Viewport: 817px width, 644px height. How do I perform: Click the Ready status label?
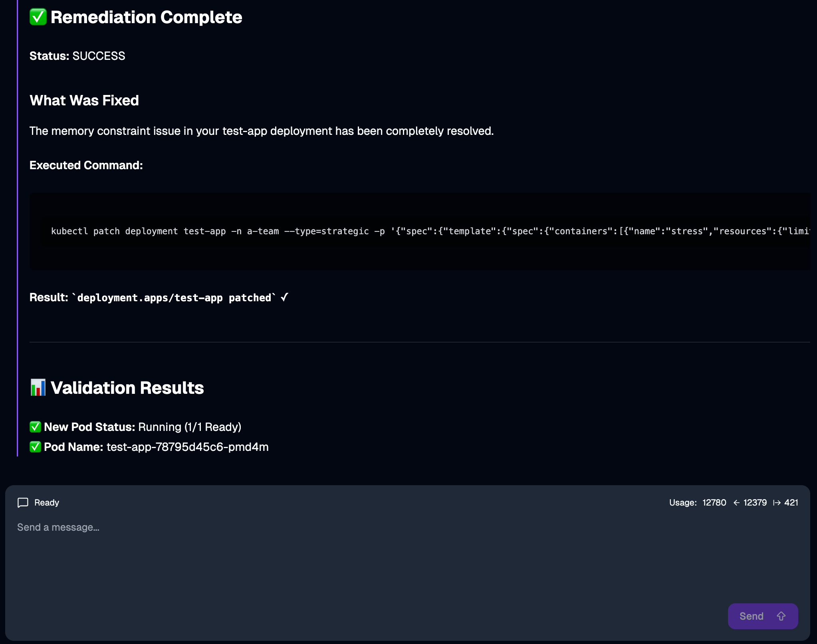click(47, 503)
